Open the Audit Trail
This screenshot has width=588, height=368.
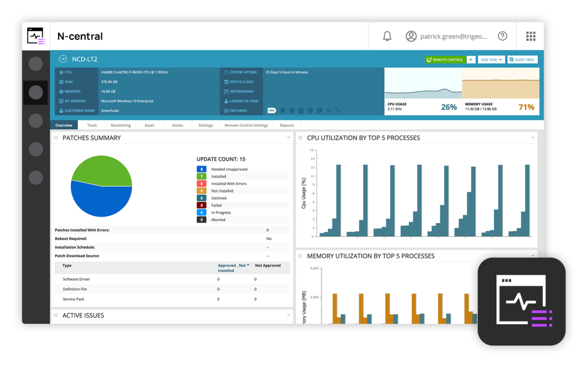click(522, 60)
